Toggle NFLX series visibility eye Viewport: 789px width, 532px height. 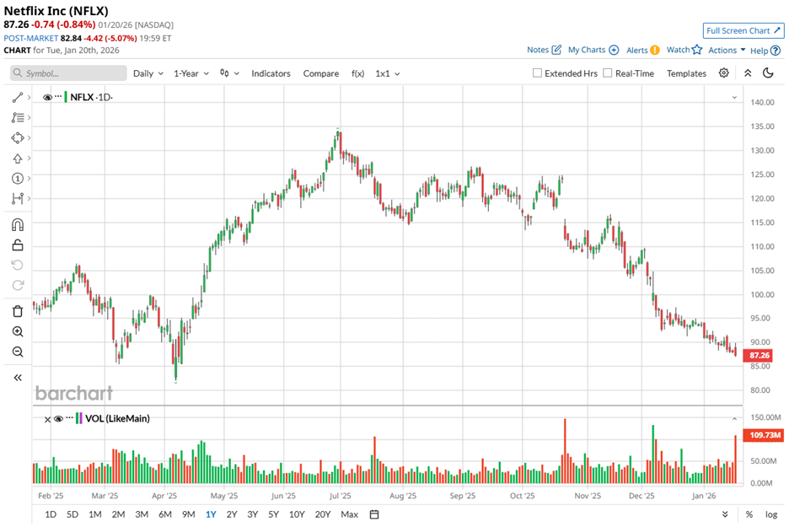click(x=47, y=97)
